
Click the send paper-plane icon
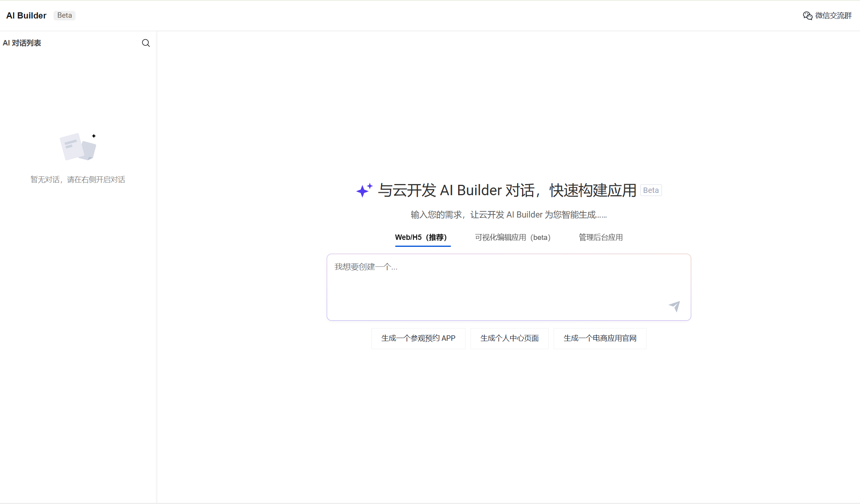(x=674, y=306)
